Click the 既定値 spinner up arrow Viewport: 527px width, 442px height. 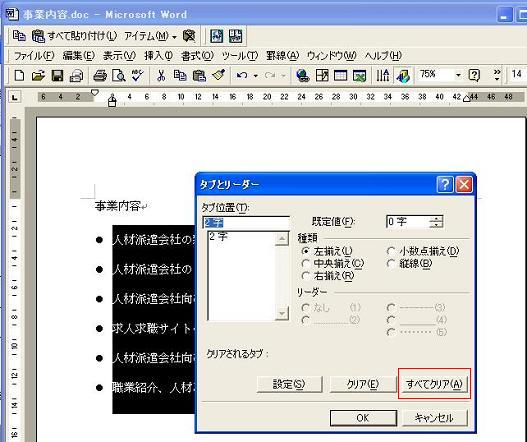click(436, 218)
